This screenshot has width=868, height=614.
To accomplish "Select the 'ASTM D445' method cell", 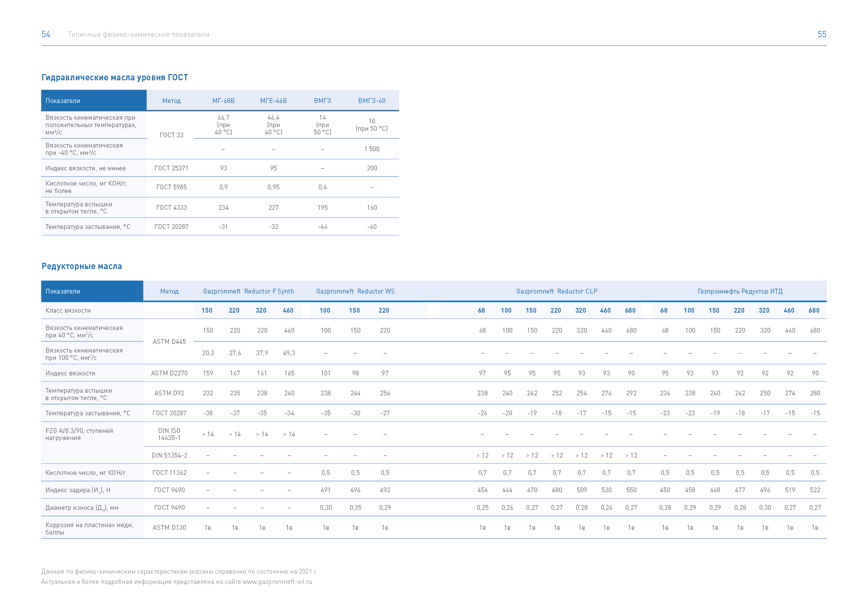I will (x=169, y=342).
